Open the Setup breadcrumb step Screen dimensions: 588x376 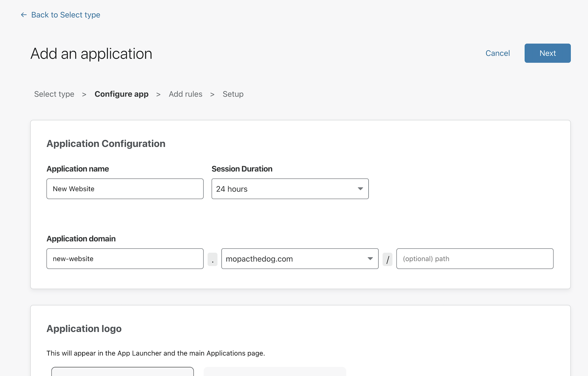[x=233, y=94]
